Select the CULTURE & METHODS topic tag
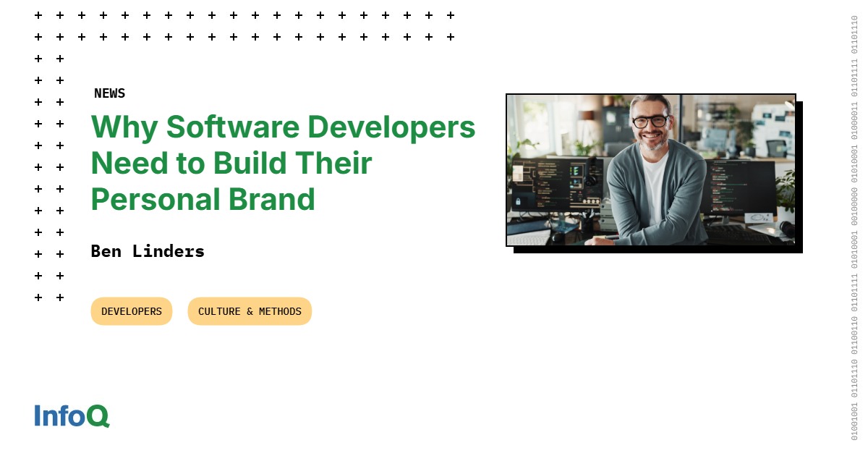The width and height of the screenshot is (868, 456). (x=250, y=311)
